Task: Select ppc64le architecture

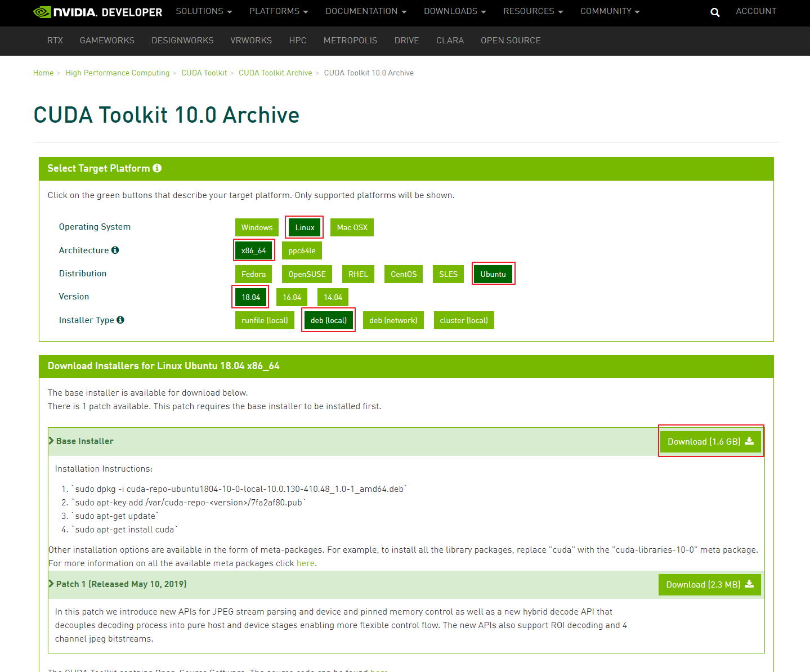Action: [302, 250]
